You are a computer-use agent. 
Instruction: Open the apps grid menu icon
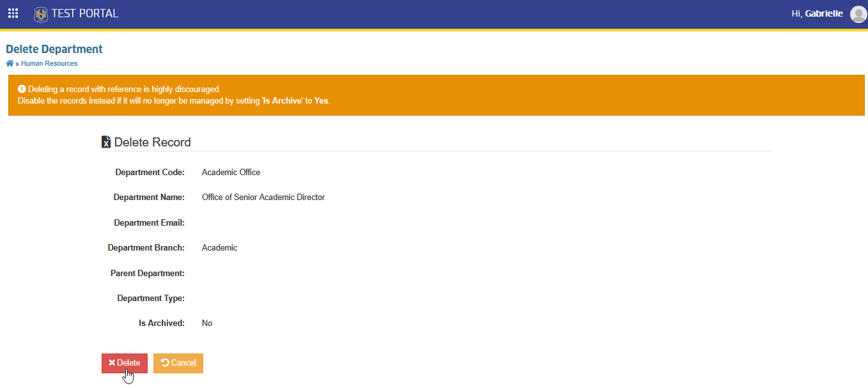coord(13,13)
